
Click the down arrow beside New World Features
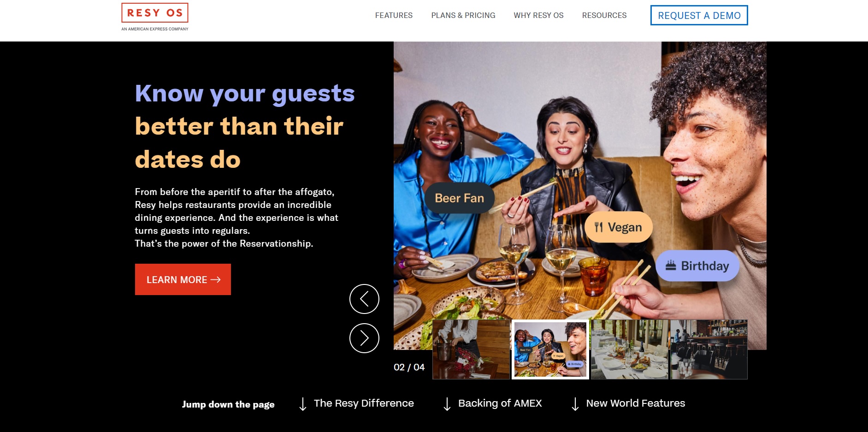pos(575,404)
